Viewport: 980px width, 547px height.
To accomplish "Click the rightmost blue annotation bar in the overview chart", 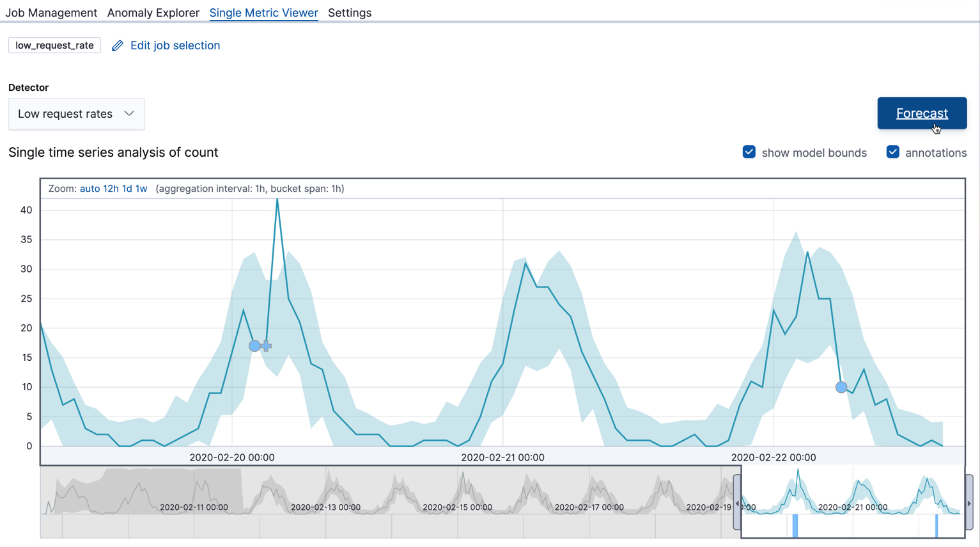I will pos(937,526).
